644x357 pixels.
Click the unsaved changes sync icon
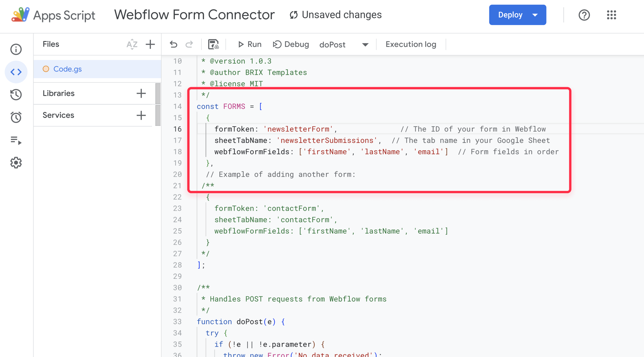click(294, 15)
